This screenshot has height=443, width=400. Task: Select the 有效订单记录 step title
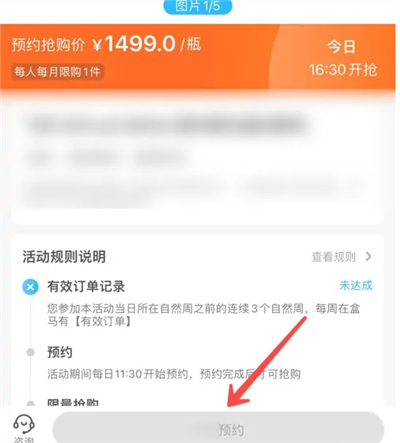(86, 286)
